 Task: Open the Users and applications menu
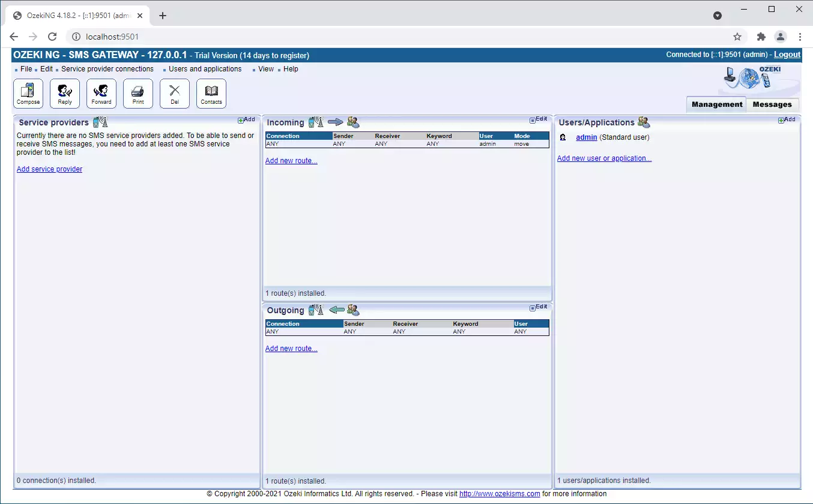pyautogui.click(x=205, y=69)
